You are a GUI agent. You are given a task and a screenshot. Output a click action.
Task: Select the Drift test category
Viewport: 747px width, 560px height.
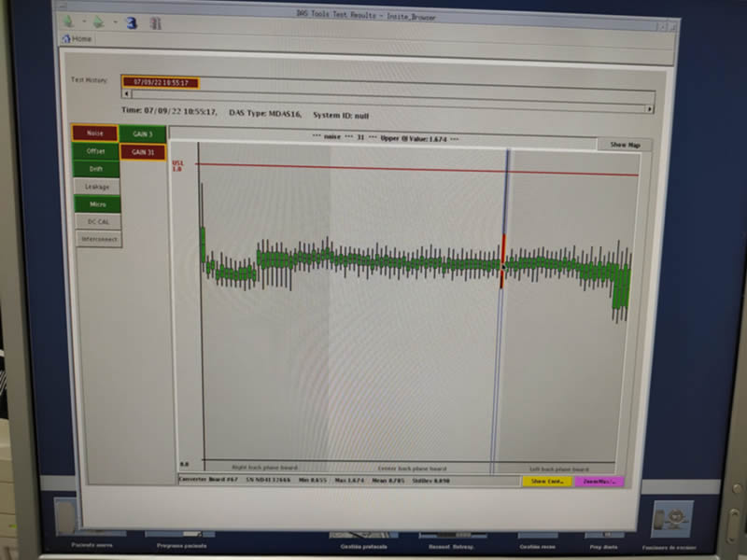[x=96, y=169]
